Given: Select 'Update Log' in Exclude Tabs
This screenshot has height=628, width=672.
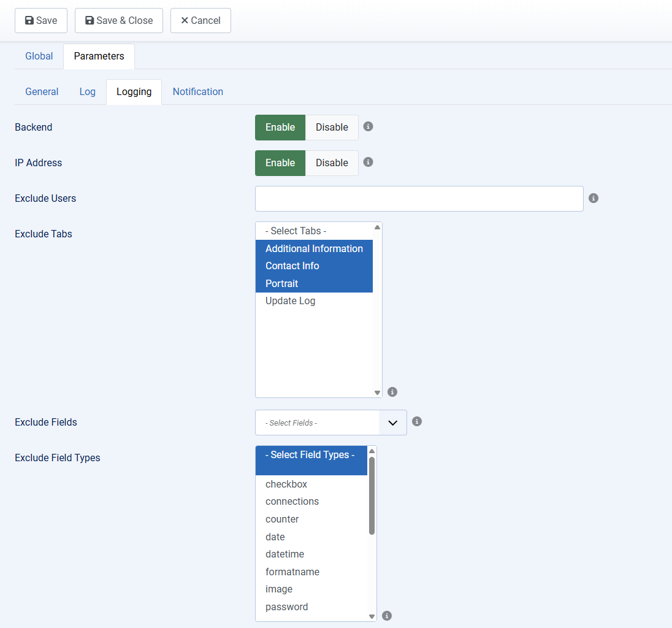Looking at the screenshot, I should click(x=314, y=301).
